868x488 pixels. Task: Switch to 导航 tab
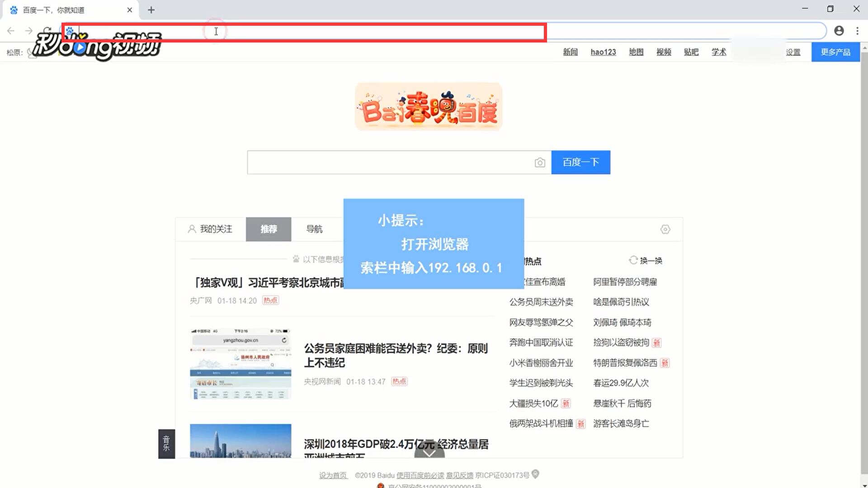click(x=314, y=229)
